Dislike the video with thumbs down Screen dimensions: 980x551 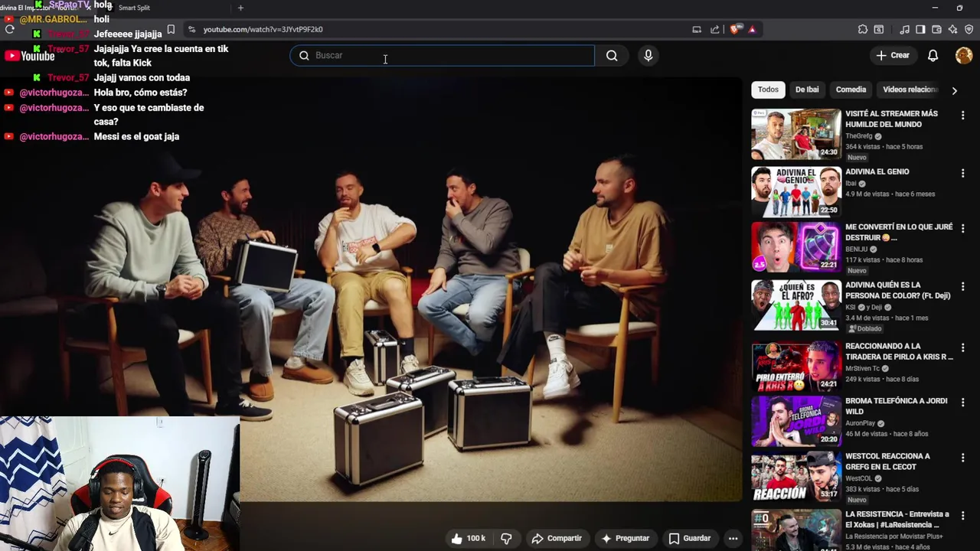coord(506,538)
